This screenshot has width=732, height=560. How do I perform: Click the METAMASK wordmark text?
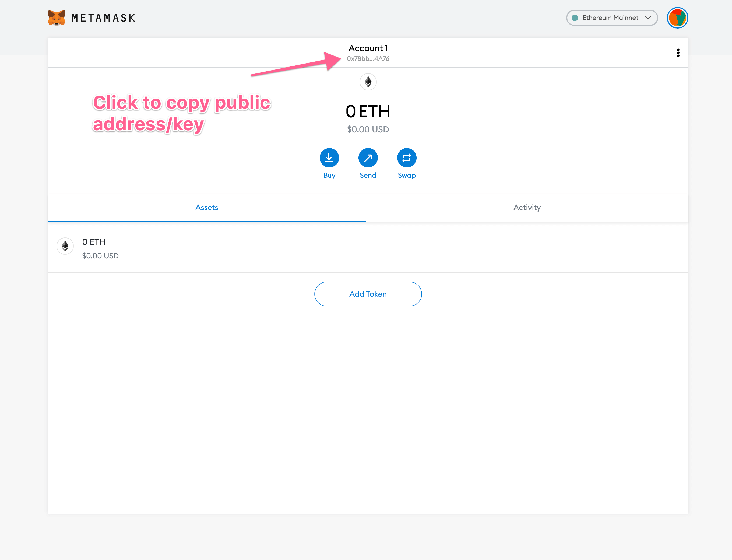click(x=103, y=18)
